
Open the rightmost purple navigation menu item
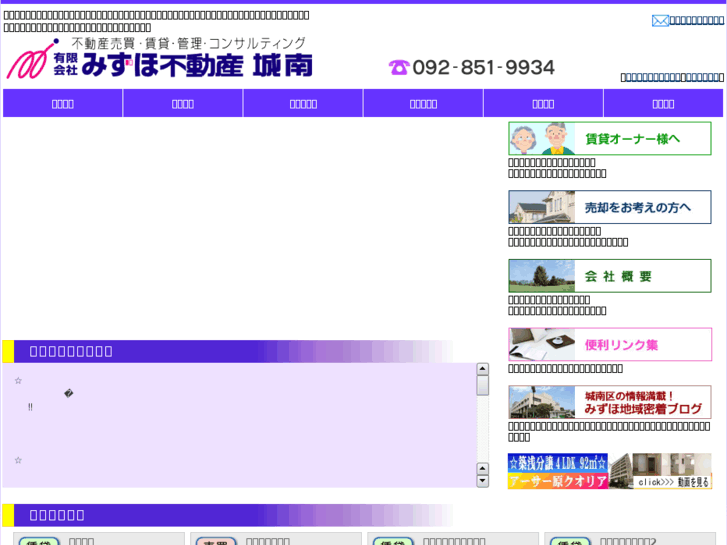663,103
